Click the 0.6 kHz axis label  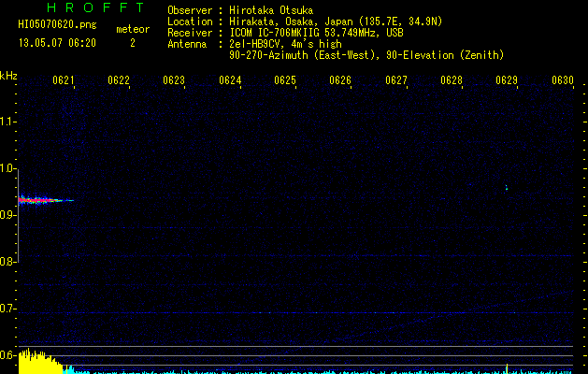point(7,355)
